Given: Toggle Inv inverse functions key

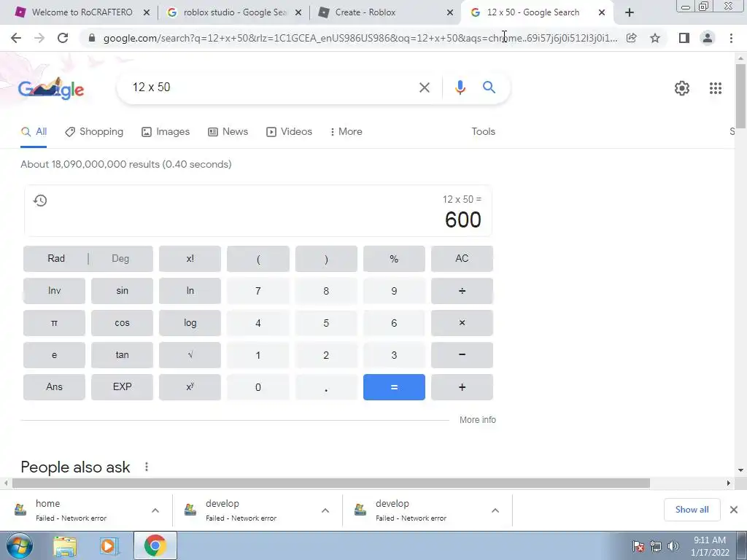Looking at the screenshot, I should 54,291.
